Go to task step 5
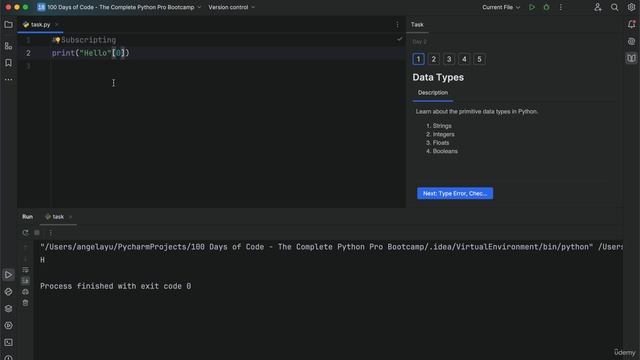The image size is (640, 360). pyautogui.click(x=479, y=59)
